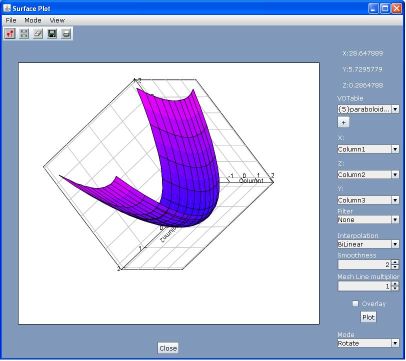Image resolution: width=406 pixels, height=361 pixels.
Task: Open the Y axis Column3 dropdown
Action: point(368,200)
